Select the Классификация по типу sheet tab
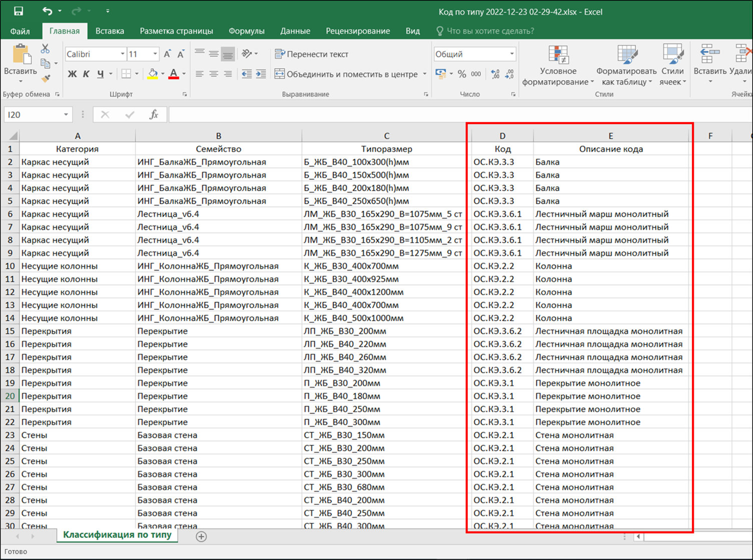This screenshot has width=753, height=560. click(x=117, y=535)
